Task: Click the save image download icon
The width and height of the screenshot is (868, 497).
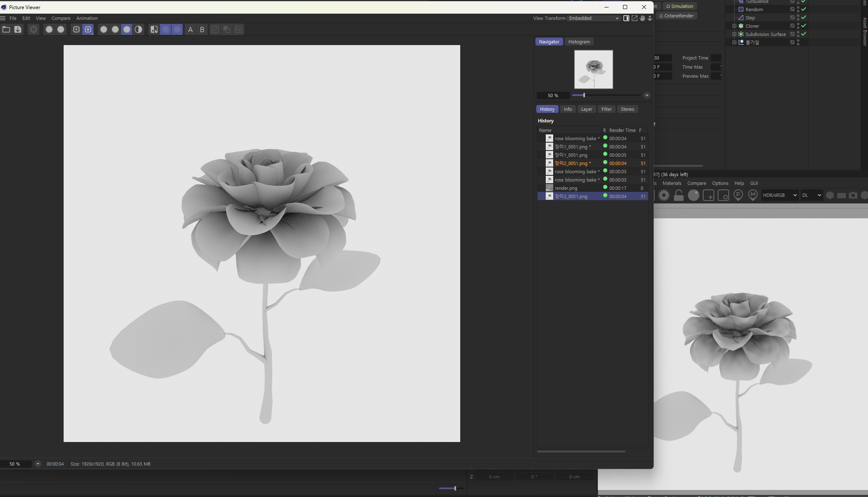Action: click(x=18, y=29)
